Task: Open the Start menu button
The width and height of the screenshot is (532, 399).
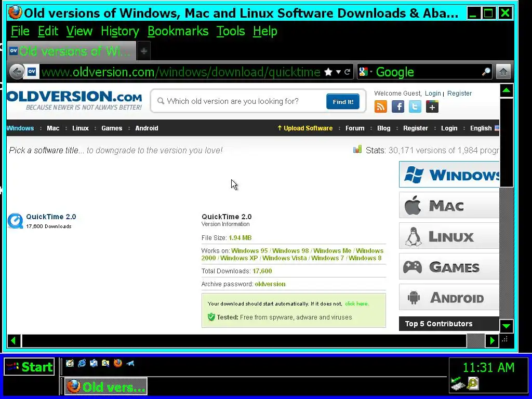Action: (29, 367)
